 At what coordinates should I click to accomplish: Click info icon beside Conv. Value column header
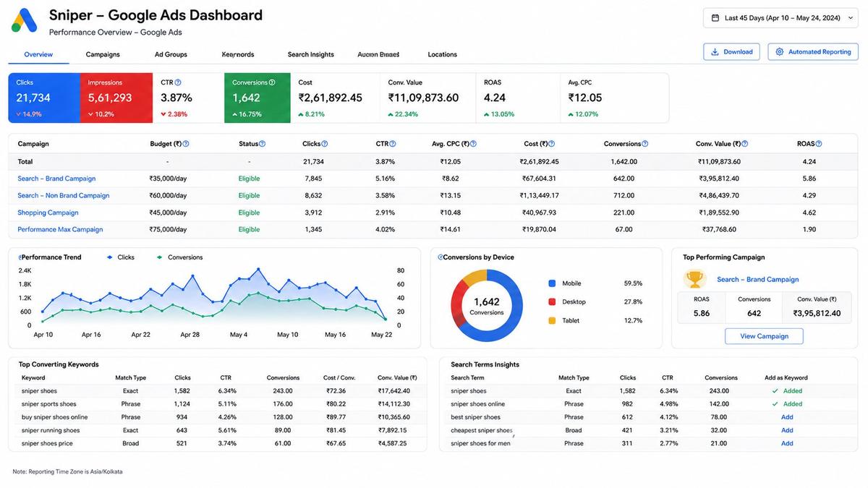(x=745, y=144)
